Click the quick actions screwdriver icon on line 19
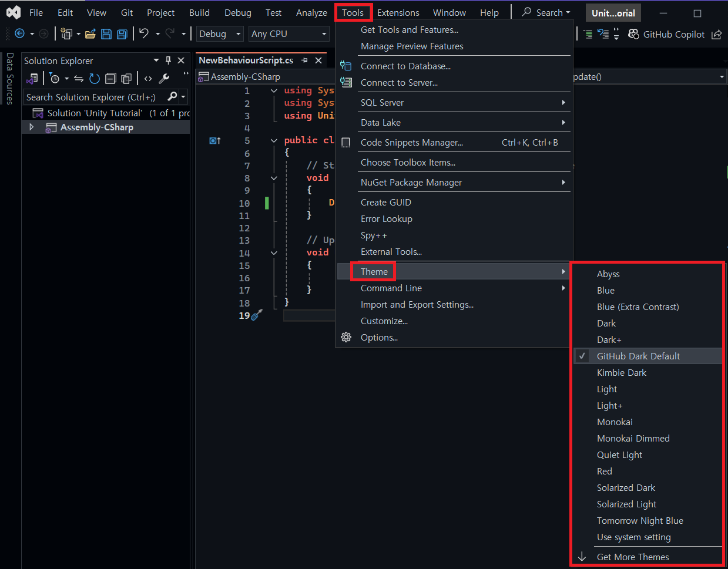The width and height of the screenshot is (728, 569). point(257,315)
